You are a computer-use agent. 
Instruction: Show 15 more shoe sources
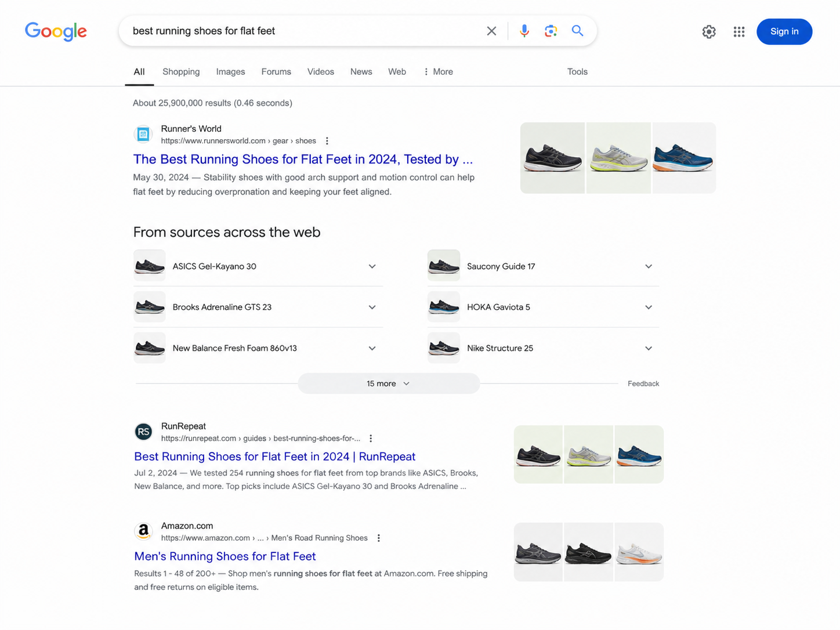(389, 383)
